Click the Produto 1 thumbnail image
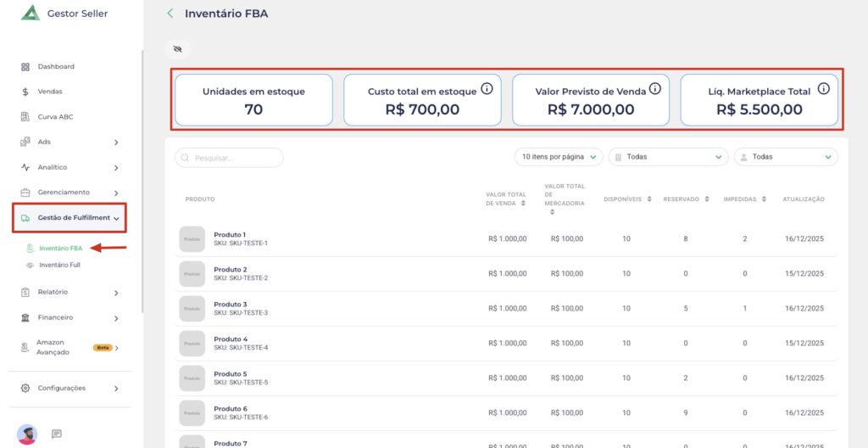The image size is (868, 448). point(192,239)
